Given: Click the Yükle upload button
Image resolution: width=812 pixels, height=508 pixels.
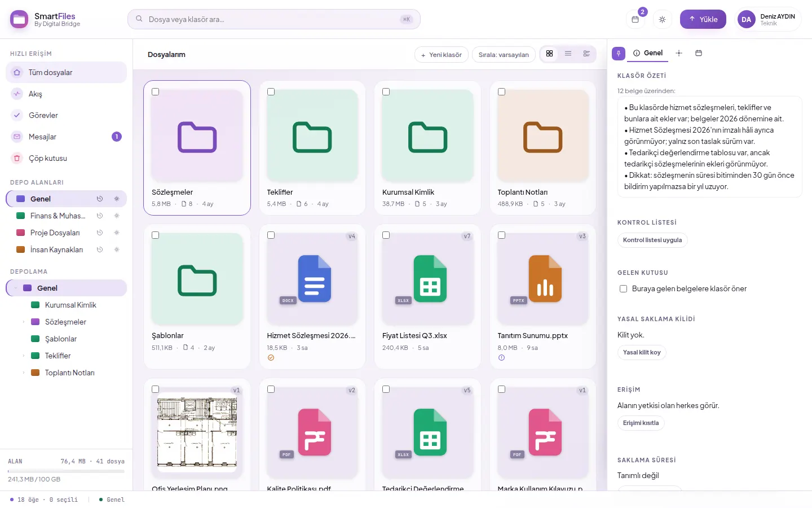Looking at the screenshot, I should (703, 19).
